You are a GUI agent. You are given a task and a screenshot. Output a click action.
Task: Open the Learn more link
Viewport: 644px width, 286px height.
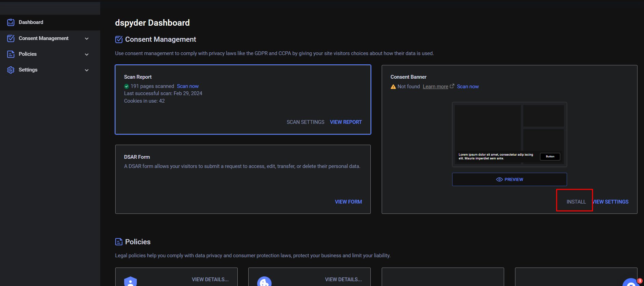click(x=435, y=87)
